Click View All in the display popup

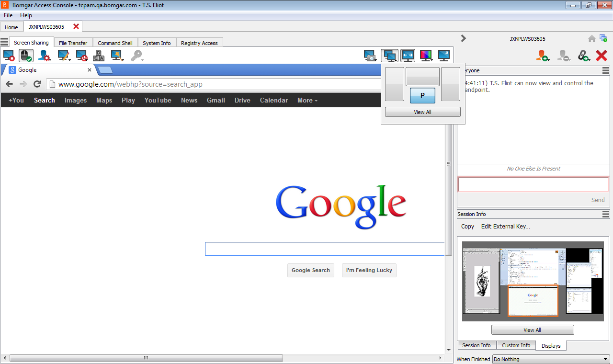click(422, 112)
